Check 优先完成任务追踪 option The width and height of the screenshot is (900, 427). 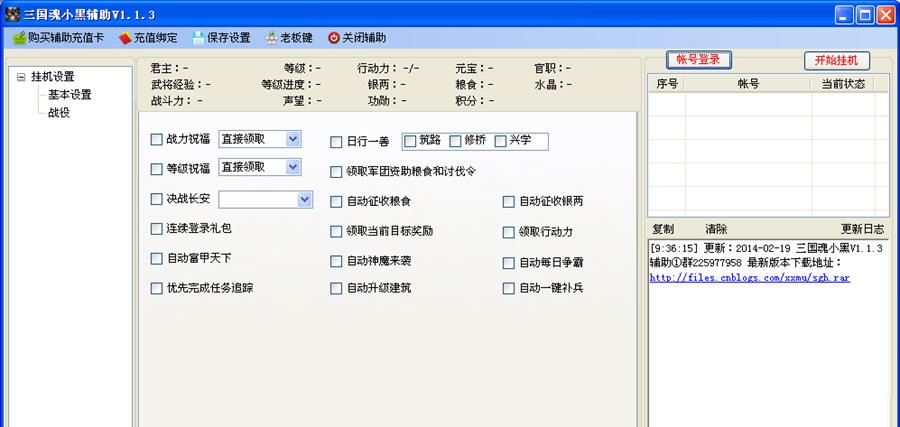(x=156, y=288)
